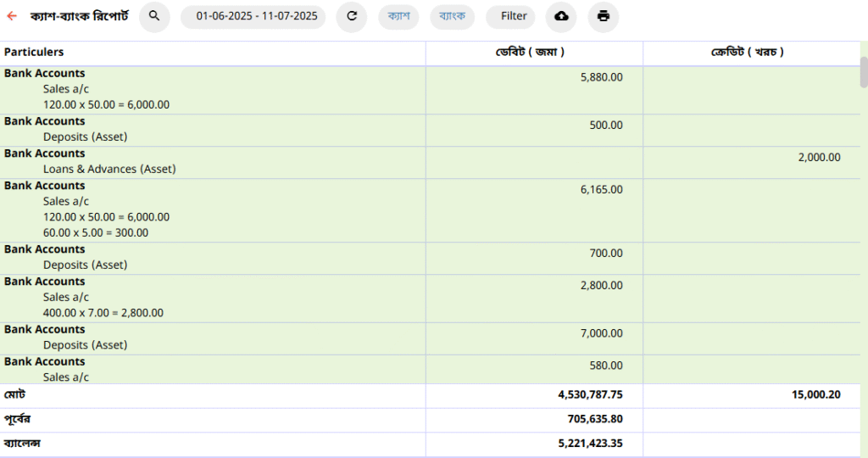Click Deposits (Asset) in the 500.00 row
The height and width of the screenshot is (458, 868).
point(86,137)
